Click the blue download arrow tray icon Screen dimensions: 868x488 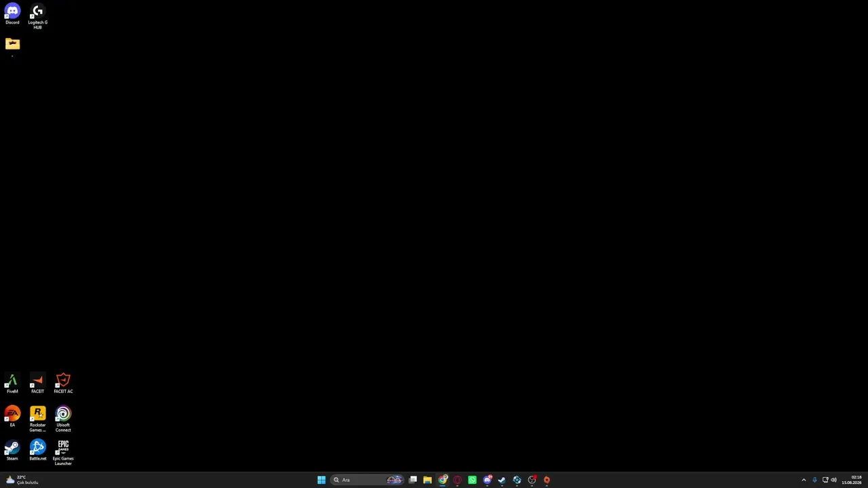[x=814, y=480]
